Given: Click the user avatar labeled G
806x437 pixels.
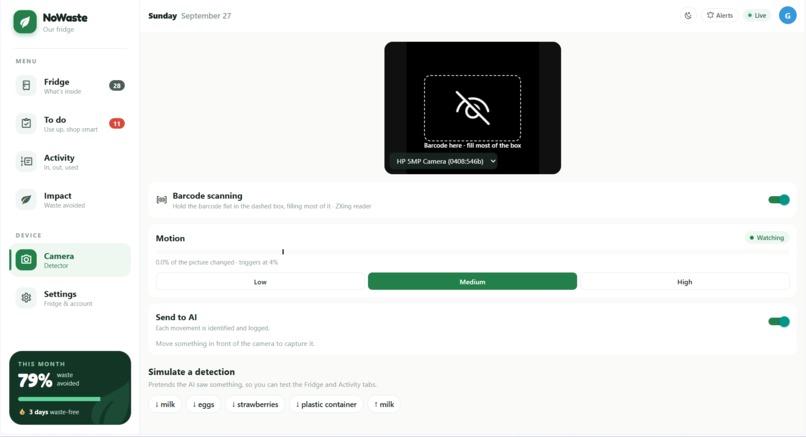Looking at the screenshot, I should [x=787, y=15].
